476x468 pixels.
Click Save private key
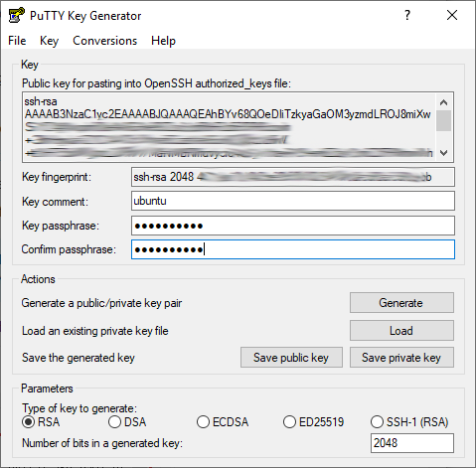tap(401, 358)
